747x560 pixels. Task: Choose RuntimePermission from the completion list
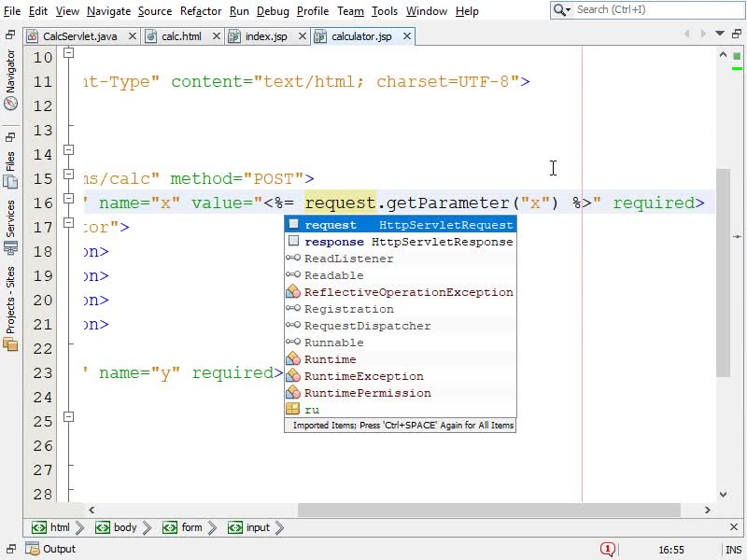[401, 393]
